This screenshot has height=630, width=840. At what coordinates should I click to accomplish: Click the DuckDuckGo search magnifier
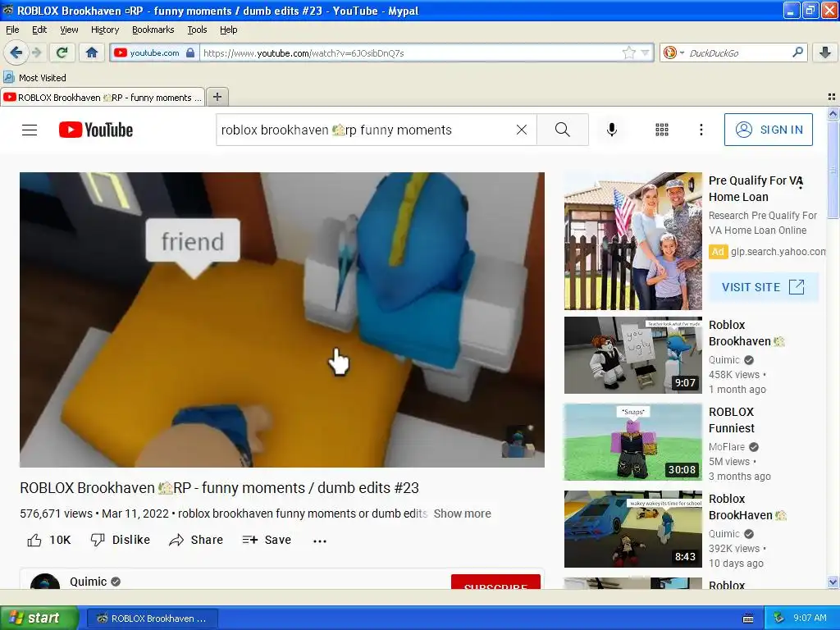(797, 52)
